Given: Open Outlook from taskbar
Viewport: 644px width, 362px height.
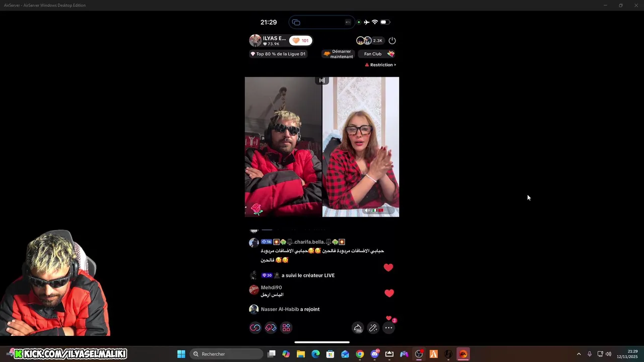Looking at the screenshot, I should [x=345, y=354].
